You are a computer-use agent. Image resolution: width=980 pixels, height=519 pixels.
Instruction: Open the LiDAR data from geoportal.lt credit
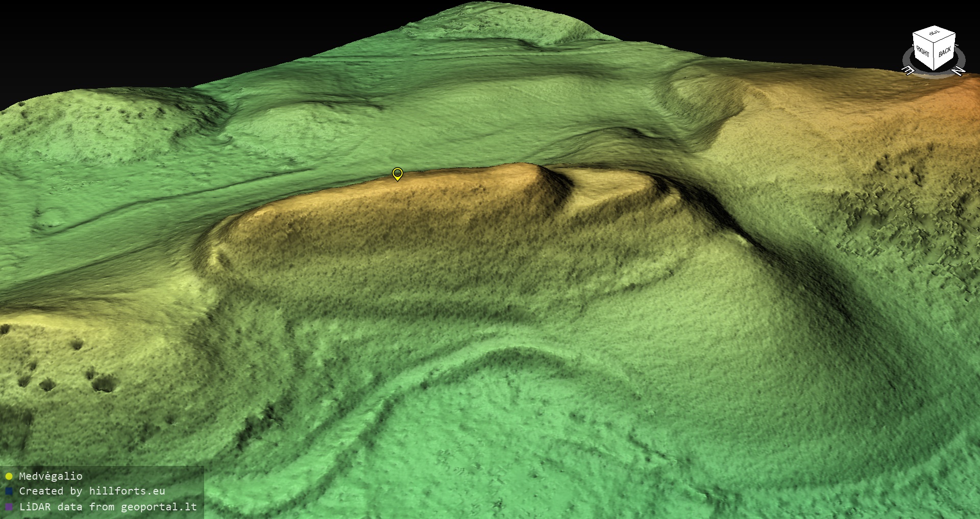pyautogui.click(x=108, y=507)
